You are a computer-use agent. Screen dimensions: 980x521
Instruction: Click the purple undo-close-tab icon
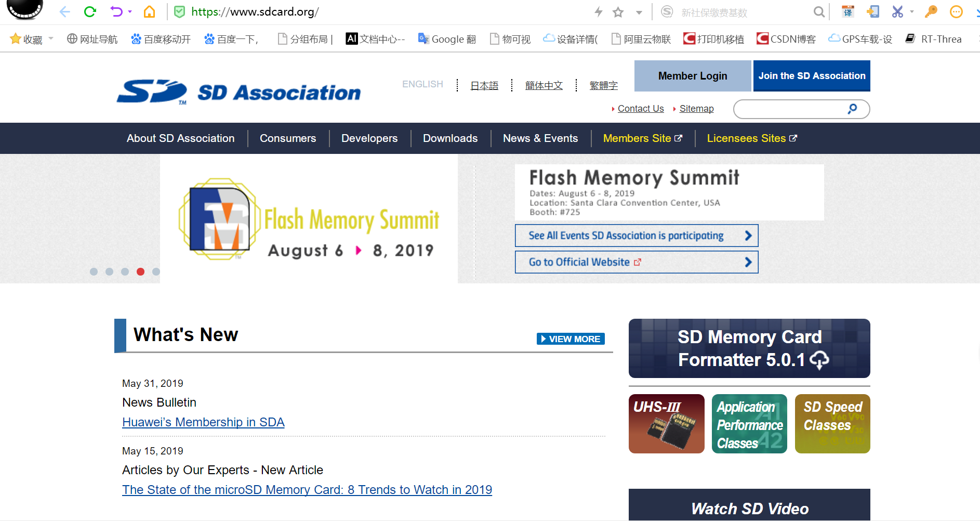116,11
